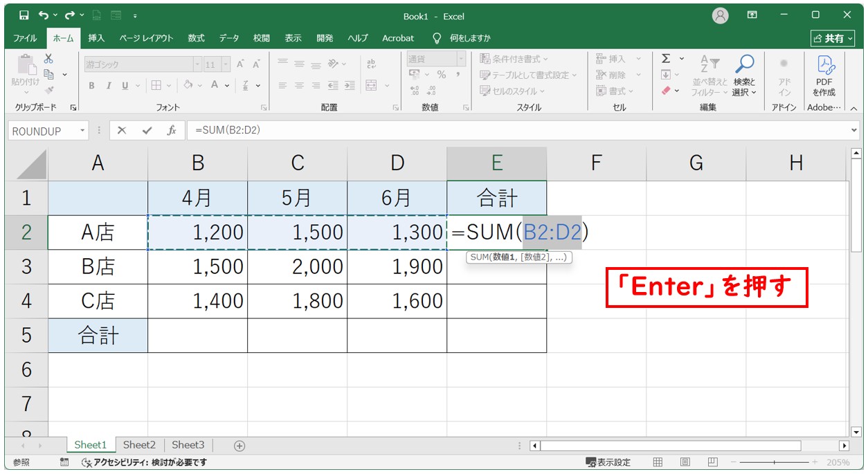Open font size 11 dropdown

point(226,64)
